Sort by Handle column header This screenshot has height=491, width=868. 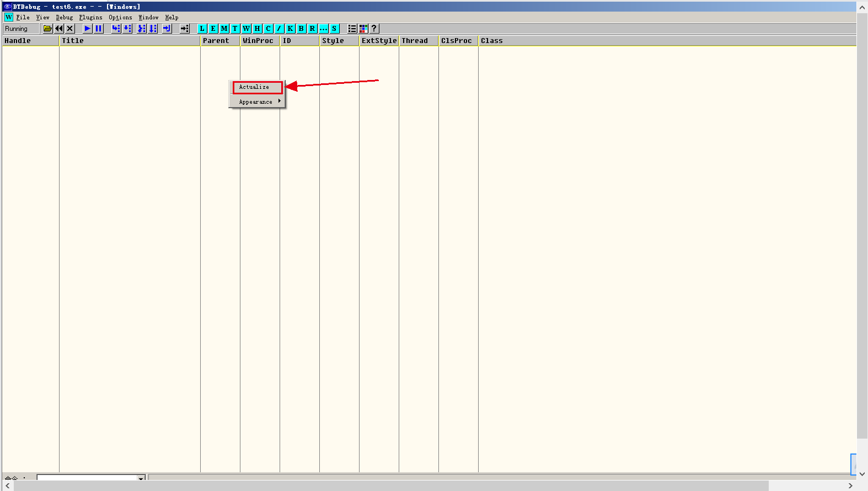(x=30, y=41)
